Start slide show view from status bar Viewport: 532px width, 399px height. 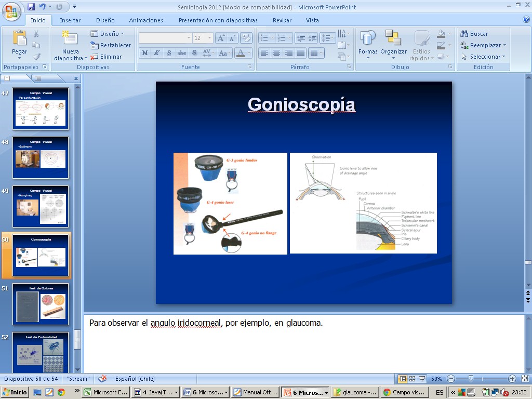(422, 379)
